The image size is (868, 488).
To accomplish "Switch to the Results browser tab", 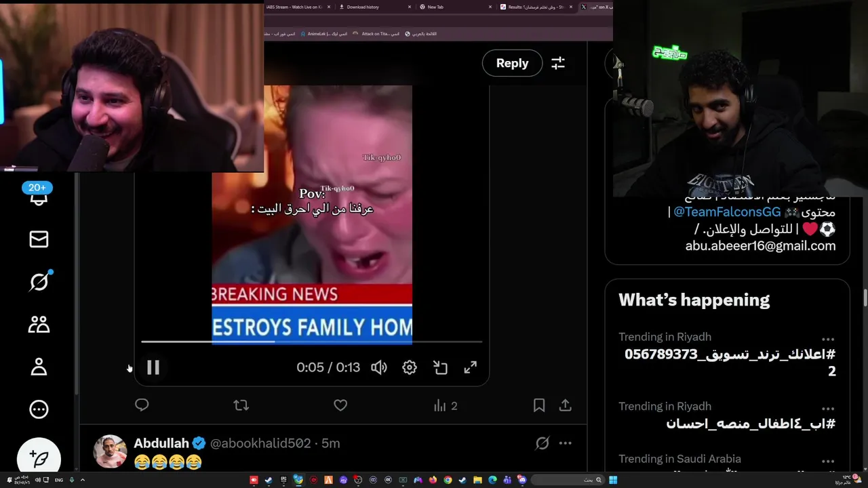I will [534, 7].
